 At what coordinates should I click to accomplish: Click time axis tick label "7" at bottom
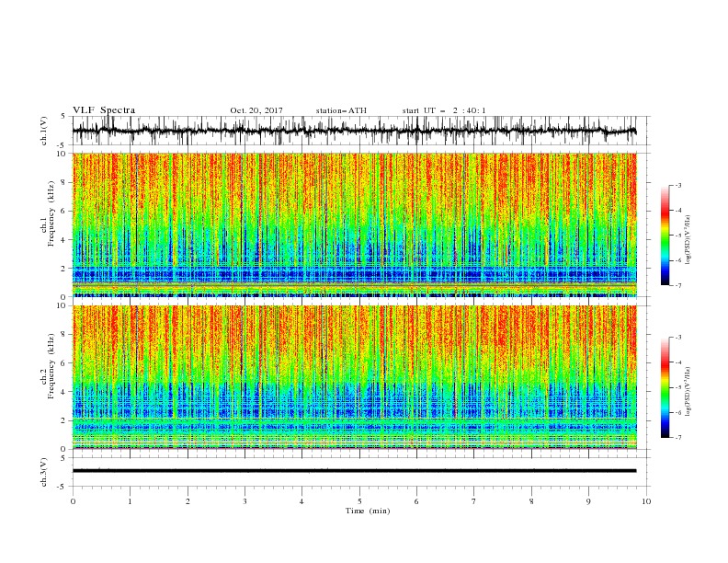click(474, 501)
